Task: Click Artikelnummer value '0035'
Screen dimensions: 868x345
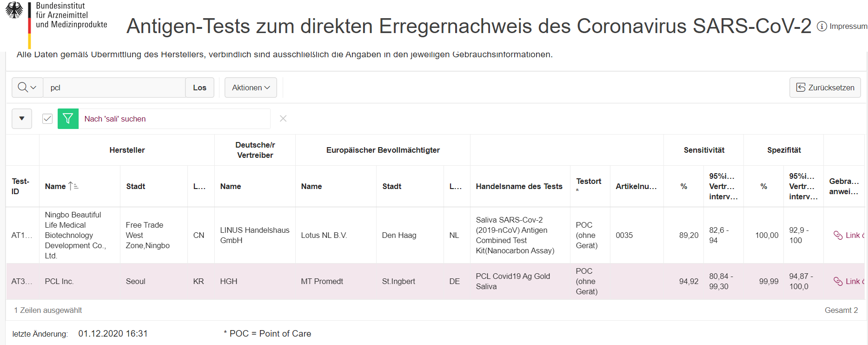Action: pos(624,235)
